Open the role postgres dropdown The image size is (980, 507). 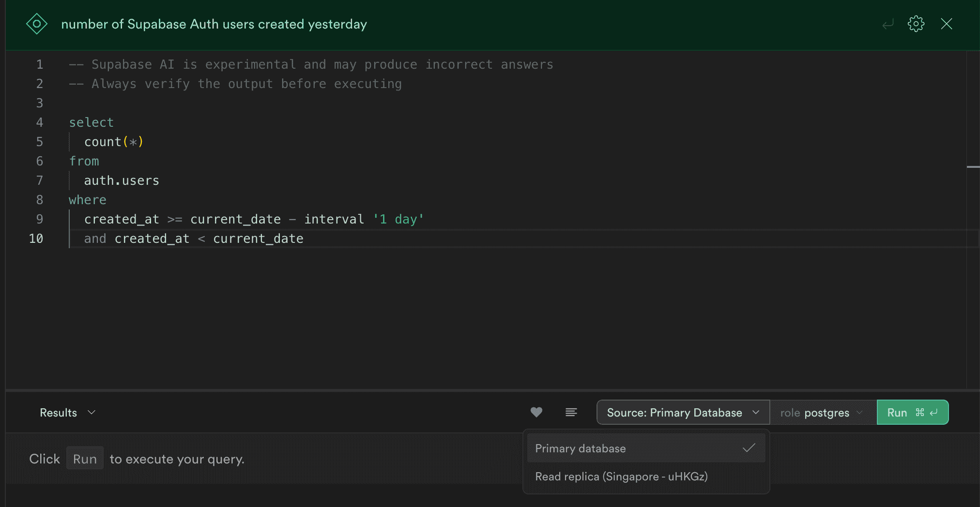pyautogui.click(x=822, y=412)
